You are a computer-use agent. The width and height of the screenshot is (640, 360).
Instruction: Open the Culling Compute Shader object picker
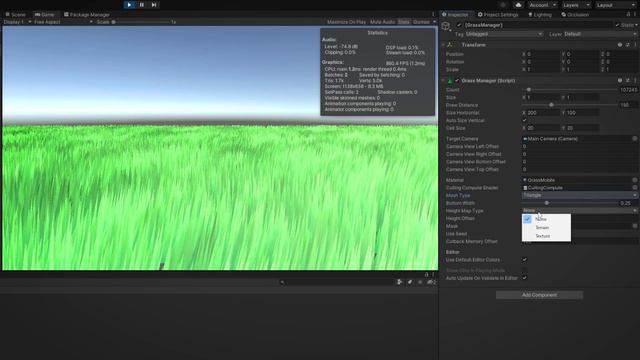tap(635, 188)
